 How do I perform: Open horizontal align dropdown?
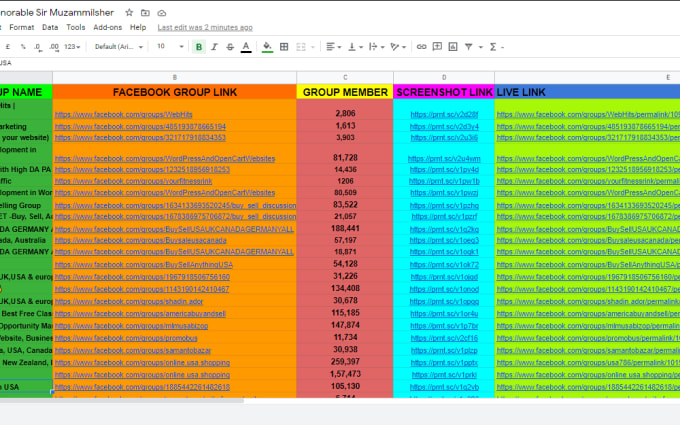coord(333,46)
